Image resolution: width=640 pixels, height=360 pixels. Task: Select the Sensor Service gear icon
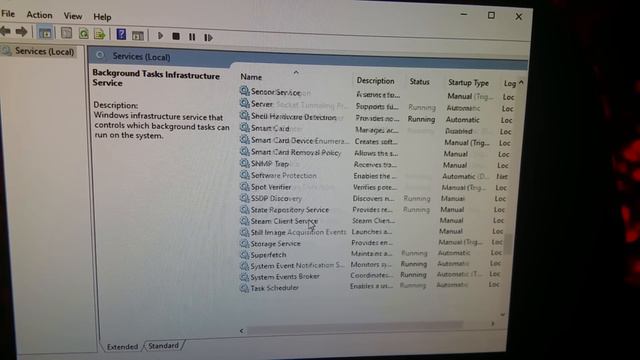coord(244,91)
